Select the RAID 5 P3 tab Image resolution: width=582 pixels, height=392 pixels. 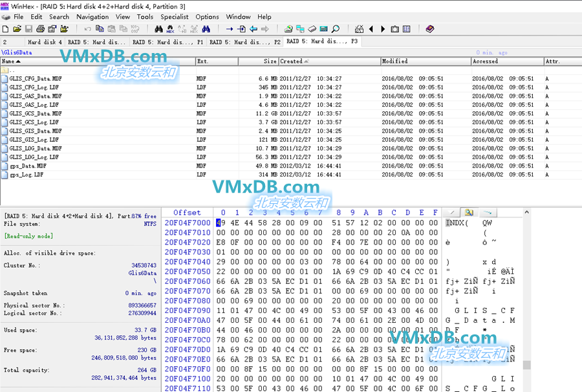[322, 41]
